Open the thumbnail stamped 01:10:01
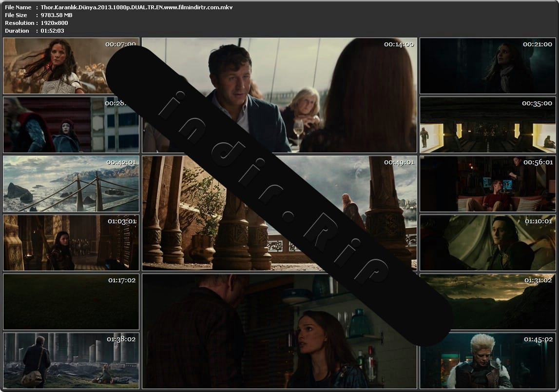 point(488,243)
